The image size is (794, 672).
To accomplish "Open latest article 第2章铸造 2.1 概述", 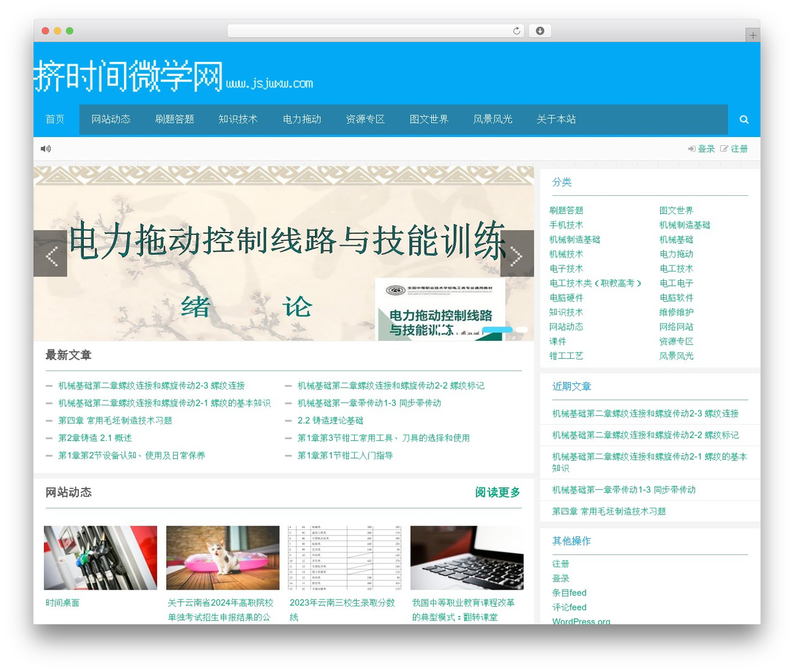I will 95,438.
